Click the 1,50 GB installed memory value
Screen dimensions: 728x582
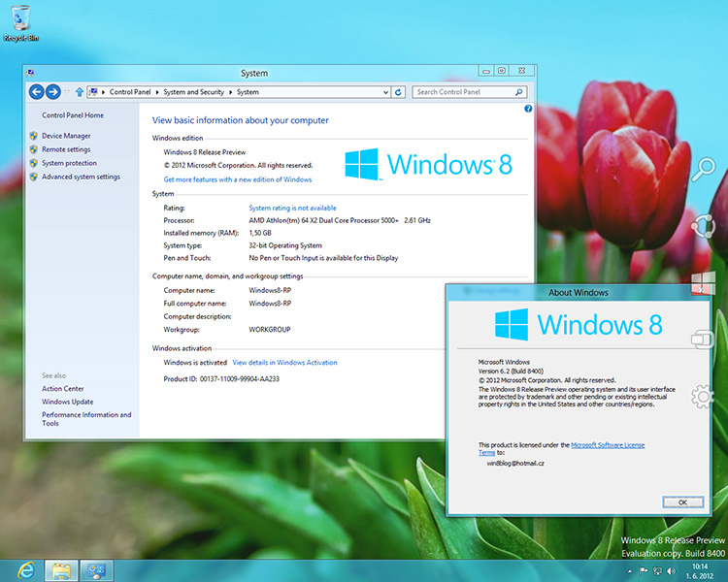pos(260,233)
